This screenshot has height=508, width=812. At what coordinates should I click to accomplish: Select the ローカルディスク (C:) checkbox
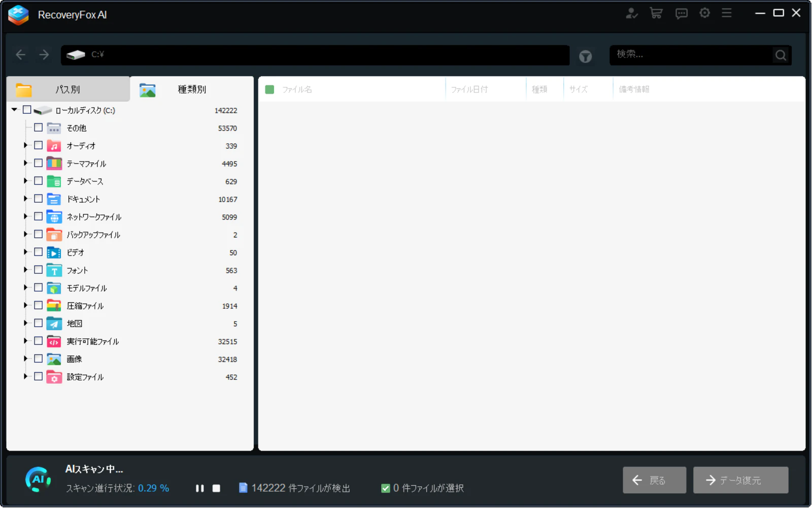27,110
